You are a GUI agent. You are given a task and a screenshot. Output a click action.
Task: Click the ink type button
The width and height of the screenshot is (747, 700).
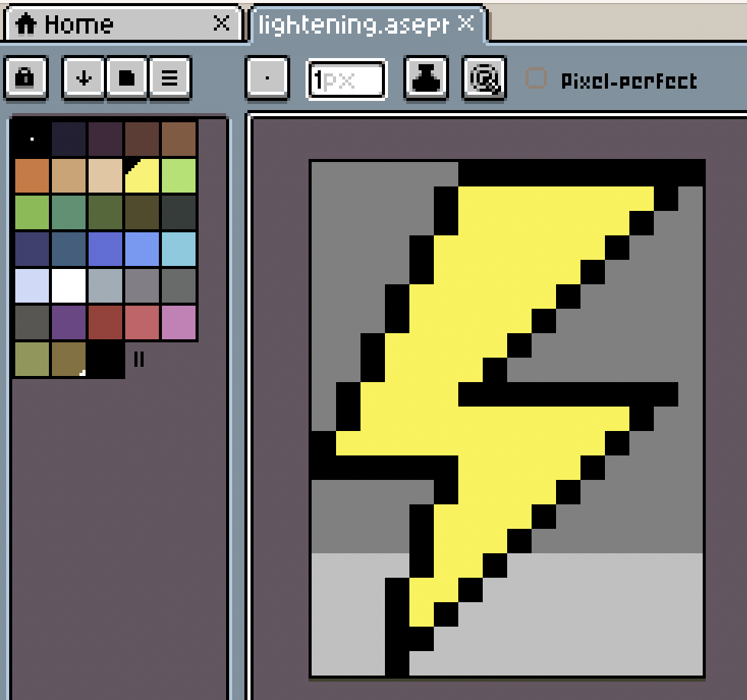click(426, 78)
